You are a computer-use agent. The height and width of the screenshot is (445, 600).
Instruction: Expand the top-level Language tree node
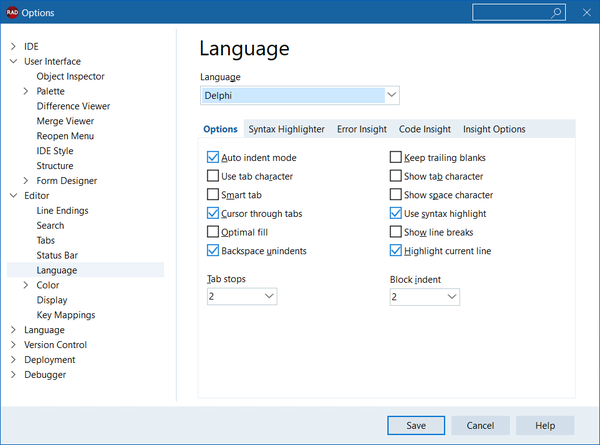click(x=13, y=330)
